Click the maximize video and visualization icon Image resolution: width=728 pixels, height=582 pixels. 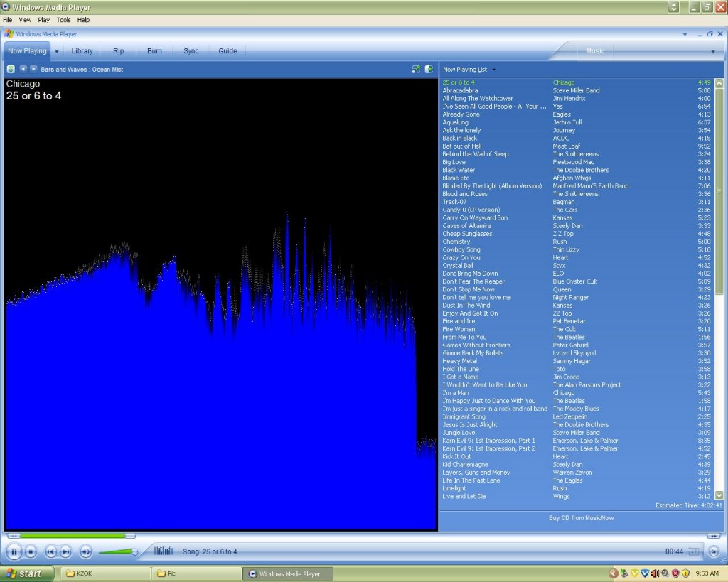(x=429, y=69)
